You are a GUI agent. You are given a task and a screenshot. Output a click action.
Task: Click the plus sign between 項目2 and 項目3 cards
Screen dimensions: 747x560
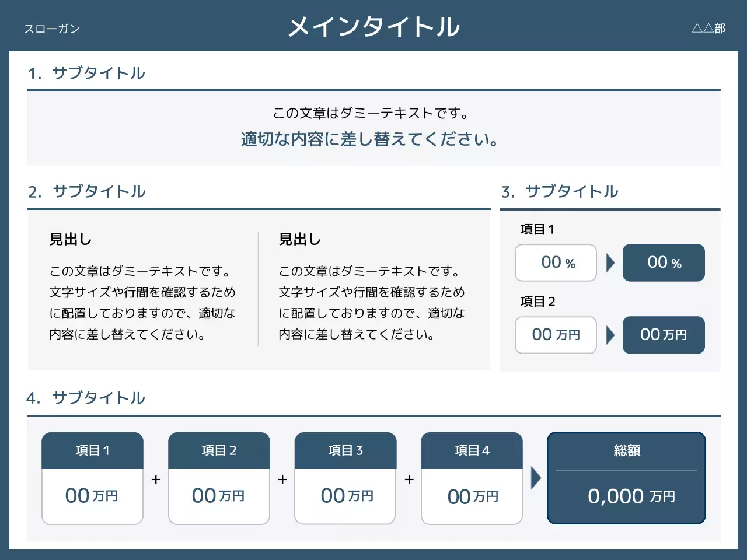pos(282,480)
